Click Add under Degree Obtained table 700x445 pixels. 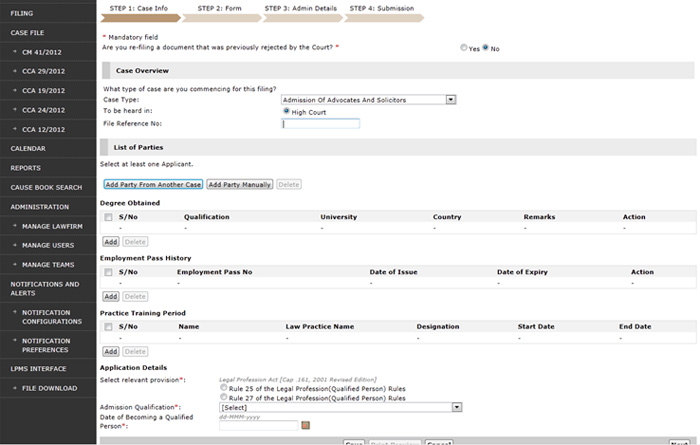(110, 242)
